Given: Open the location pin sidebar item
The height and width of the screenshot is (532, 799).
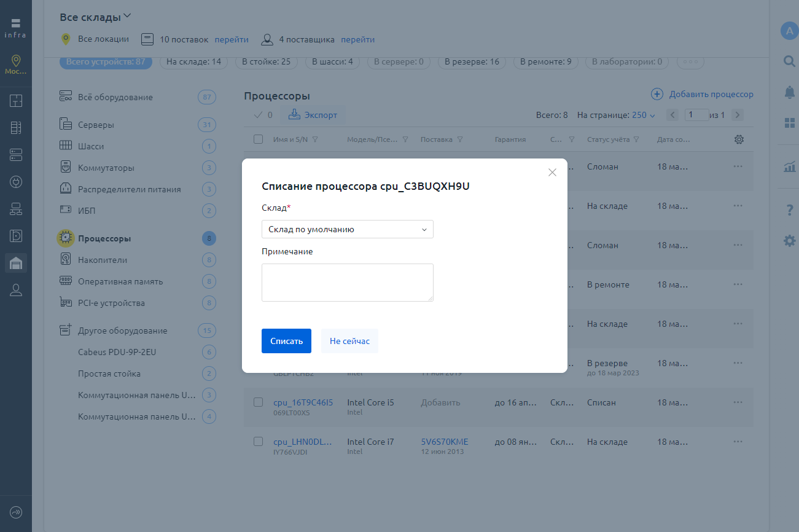Looking at the screenshot, I should [x=16, y=64].
